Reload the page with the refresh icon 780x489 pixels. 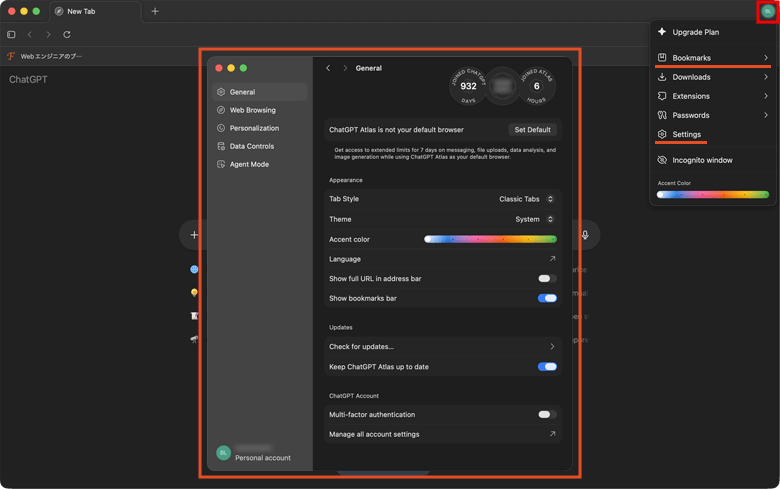[x=67, y=34]
